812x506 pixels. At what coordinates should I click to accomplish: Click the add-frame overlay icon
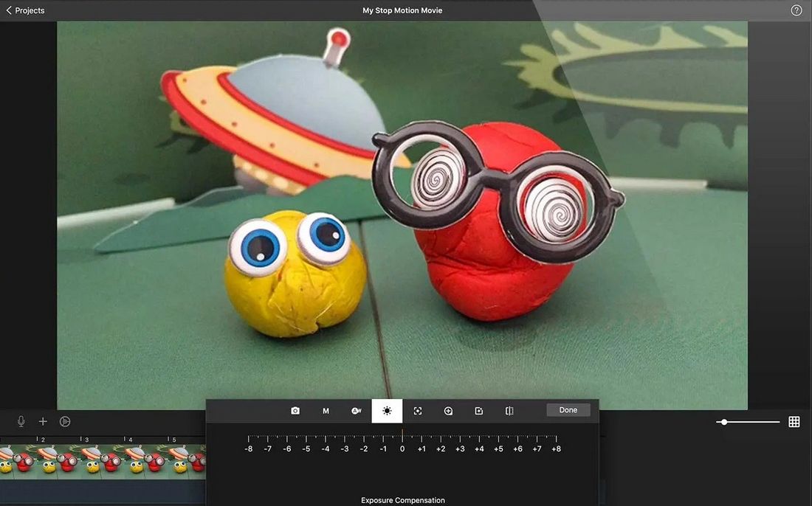[479, 411]
